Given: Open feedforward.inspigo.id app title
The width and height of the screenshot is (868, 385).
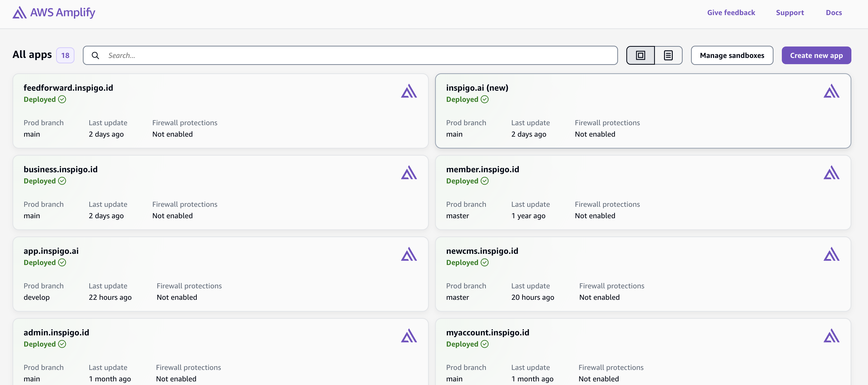Looking at the screenshot, I should point(69,88).
